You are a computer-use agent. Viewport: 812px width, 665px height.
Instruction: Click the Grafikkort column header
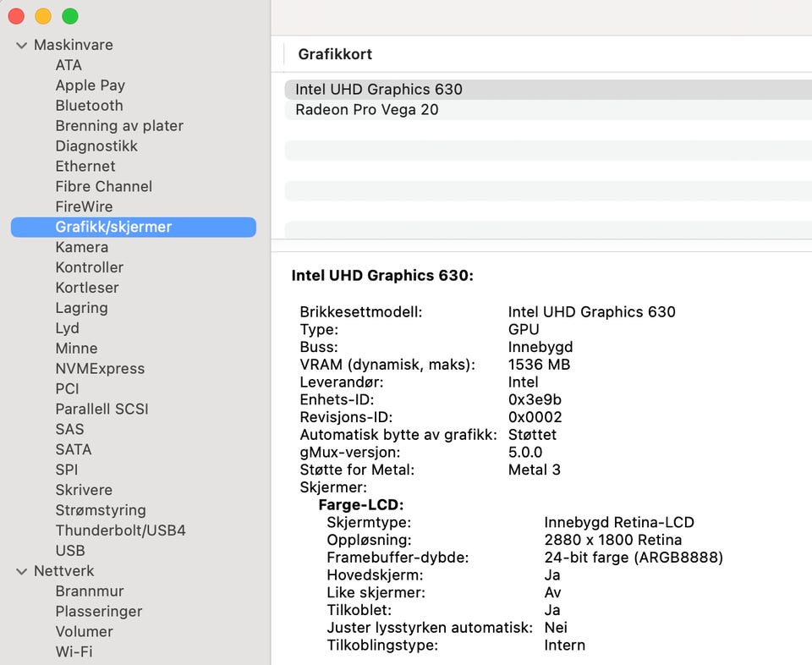tap(335, 54)
